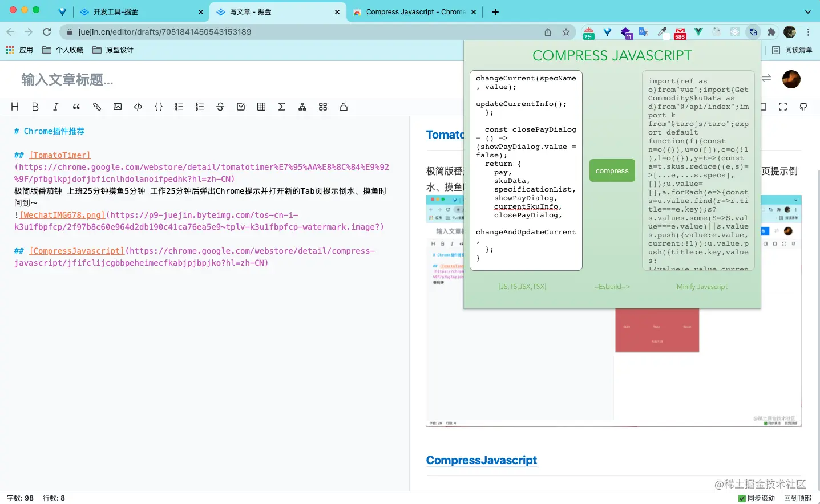Insert a table with the grid icon

261,107
